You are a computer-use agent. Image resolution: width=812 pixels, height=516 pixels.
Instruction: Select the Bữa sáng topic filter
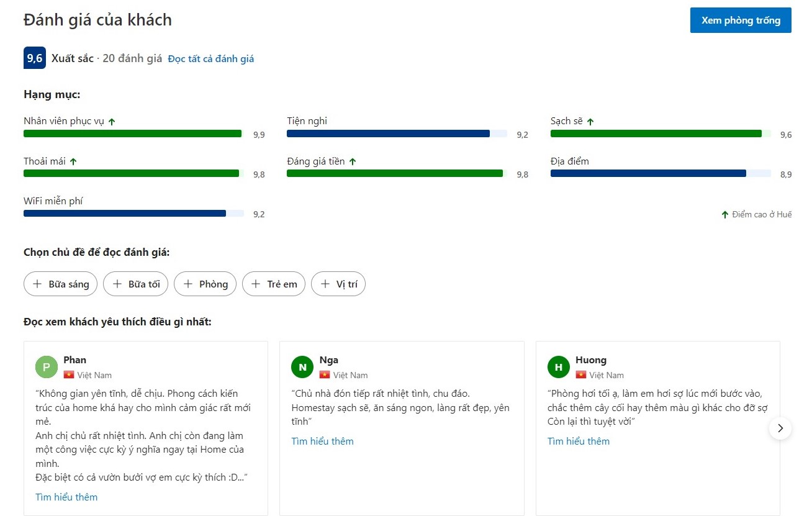[61, 284]
